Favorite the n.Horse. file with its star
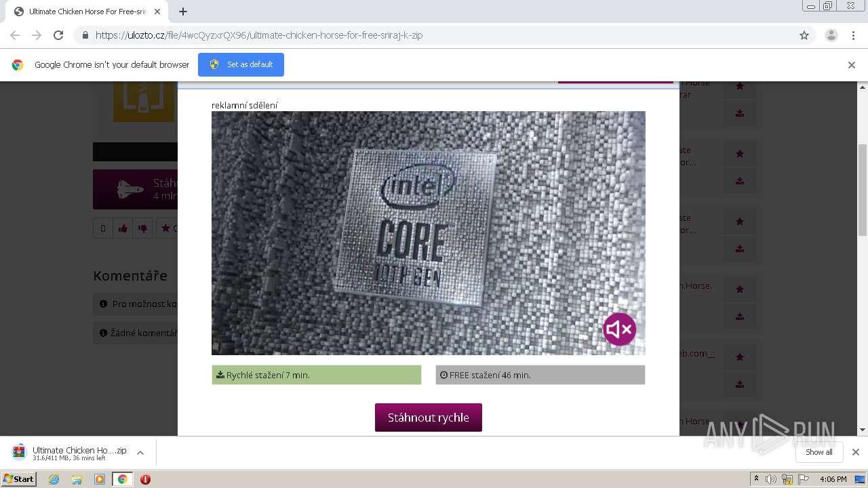The height and width of the screenshot is (488, 868). coord(740,289)
